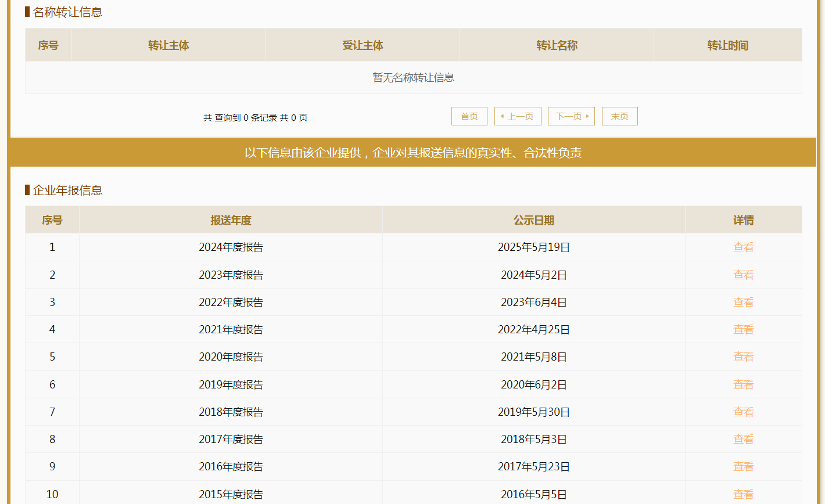825x504 pixels.
Task: Go to previous page with 上一页
Action: 518,116
